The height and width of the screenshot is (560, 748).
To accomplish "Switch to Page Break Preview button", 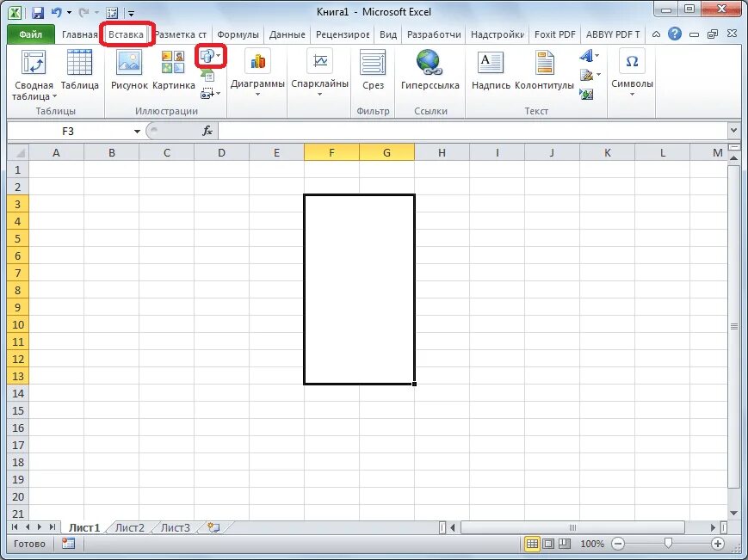I will pyautogui.click(x=565, y=544).
